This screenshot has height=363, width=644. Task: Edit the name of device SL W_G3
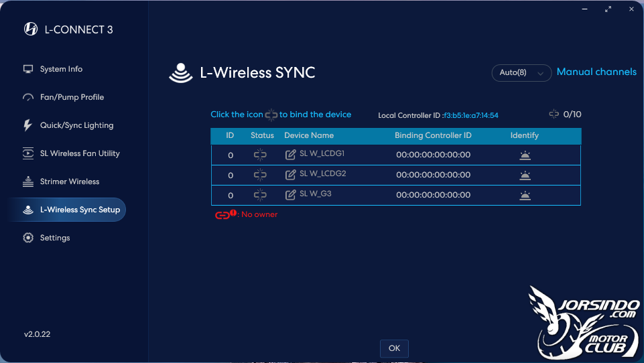[x=290, y=195]
